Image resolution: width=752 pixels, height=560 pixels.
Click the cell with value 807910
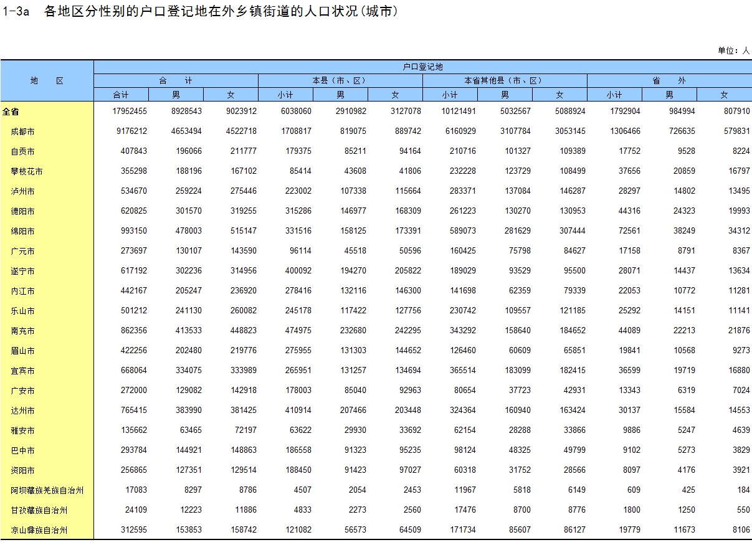tap(737, 112)
